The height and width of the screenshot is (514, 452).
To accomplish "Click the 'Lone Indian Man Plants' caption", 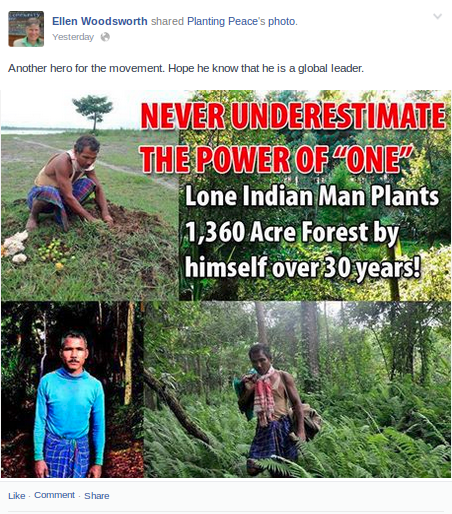I will [312, 196].
